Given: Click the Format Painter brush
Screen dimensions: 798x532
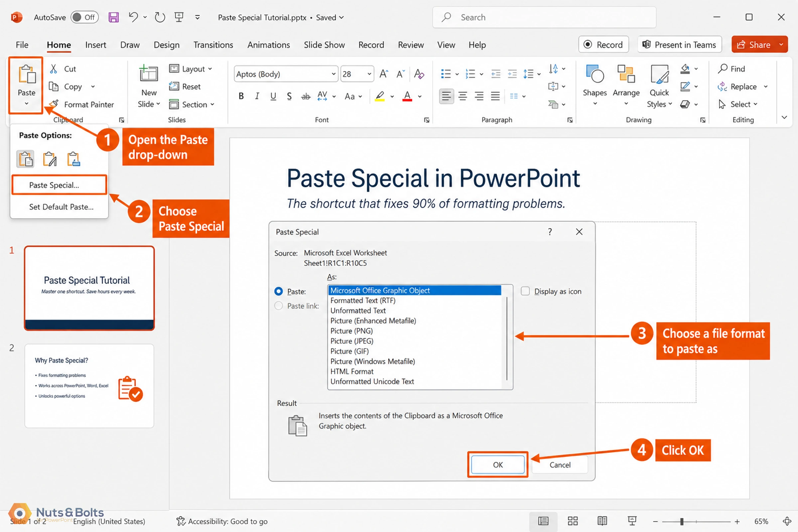Looking at the screenshot, I should coord(54,104).
